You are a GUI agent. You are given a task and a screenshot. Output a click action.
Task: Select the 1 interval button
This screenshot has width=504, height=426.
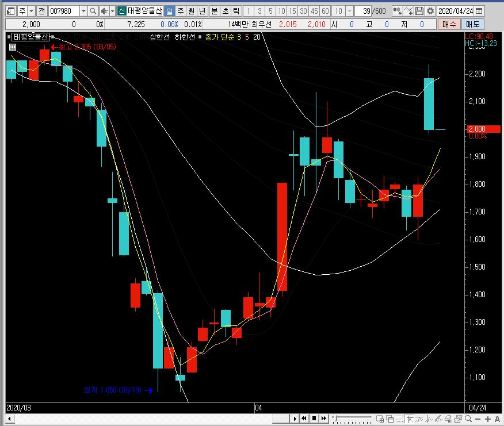pos(249,11)
